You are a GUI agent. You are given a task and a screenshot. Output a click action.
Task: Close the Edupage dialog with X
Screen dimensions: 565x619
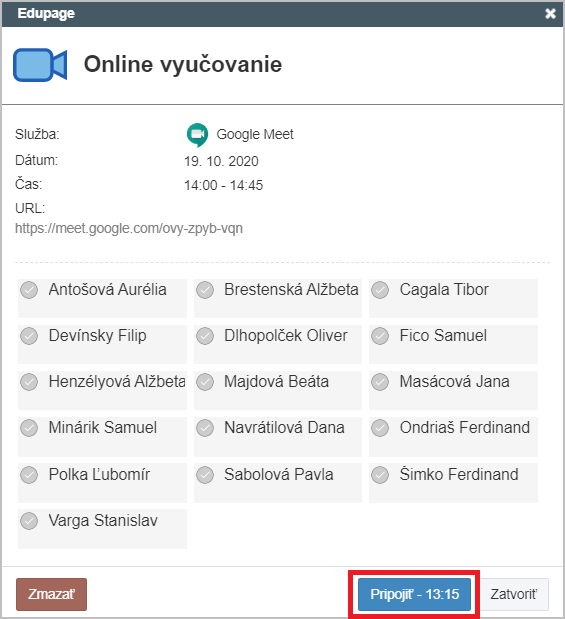pos(550,14)
